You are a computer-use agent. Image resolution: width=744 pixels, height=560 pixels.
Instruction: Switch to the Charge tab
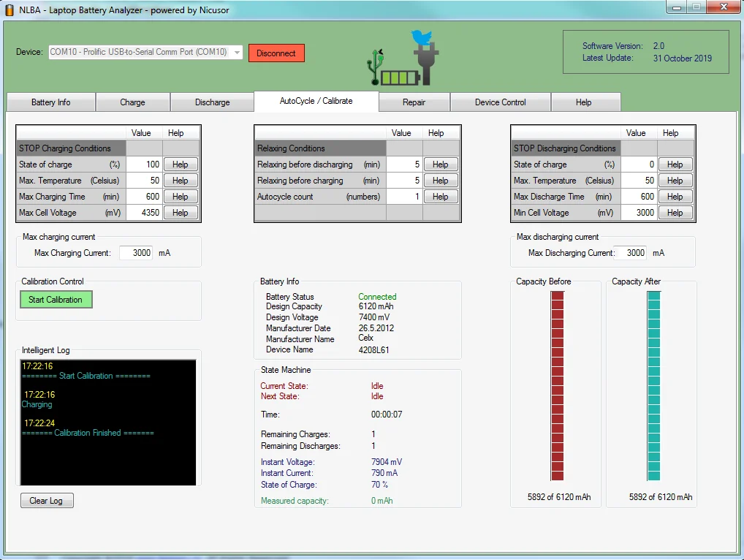pos(132,102)
